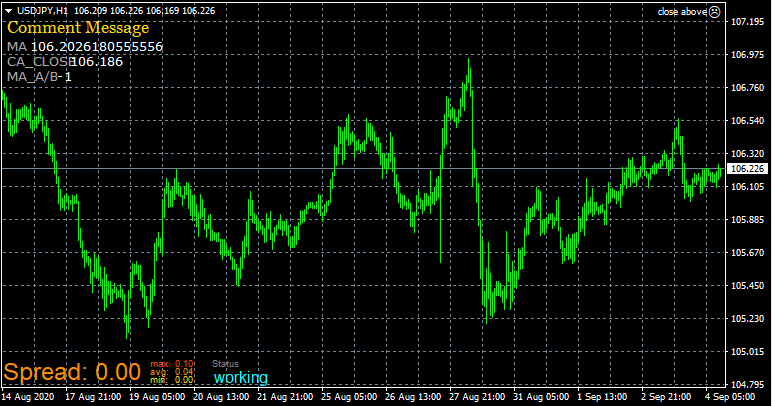Select the min spread value 0.00

tap(184, 379)
